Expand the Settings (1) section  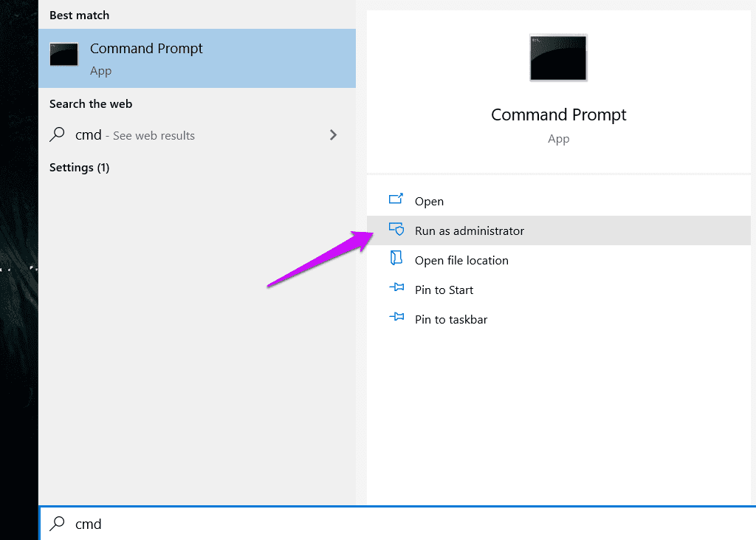click(x=79, y=168)
